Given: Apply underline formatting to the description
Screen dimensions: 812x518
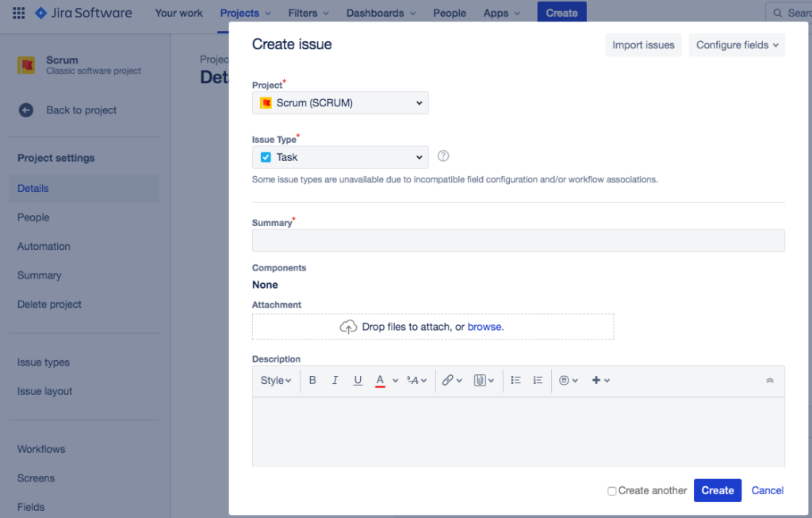Looking at the screenshot, I should (358, 380).
